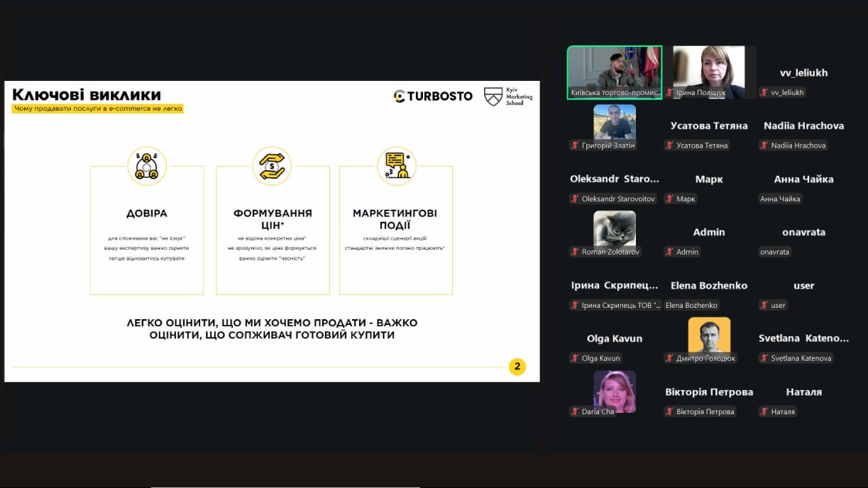Click muted mic icon beside Daria Cha
The height and width of the screenshot is (488, 868).
click(x=575, y=411)
